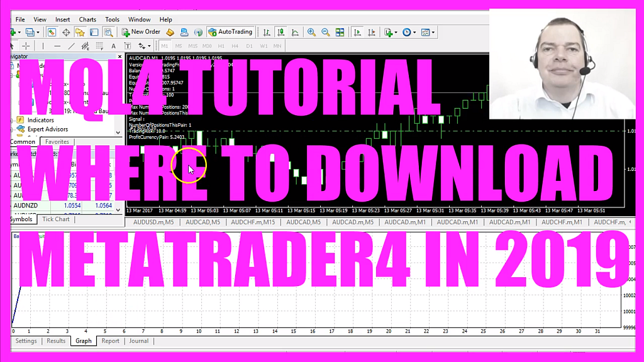This screenshot has height=362, width=644.
Task: Open the Report tab in tester
Action: (x=110, y=341)
